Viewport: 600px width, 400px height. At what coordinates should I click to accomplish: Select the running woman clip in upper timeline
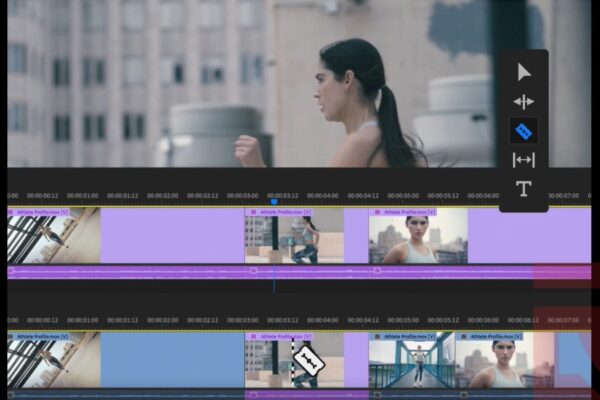pos(293,238)
